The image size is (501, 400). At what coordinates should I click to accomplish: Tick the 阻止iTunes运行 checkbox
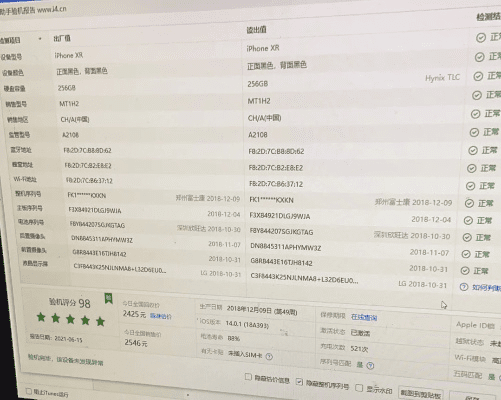pos(29,391)
